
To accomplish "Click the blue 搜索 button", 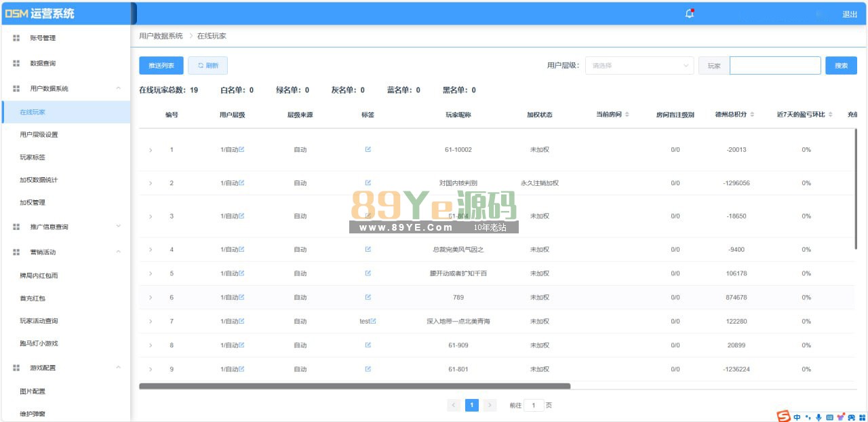I will (841, 66).
